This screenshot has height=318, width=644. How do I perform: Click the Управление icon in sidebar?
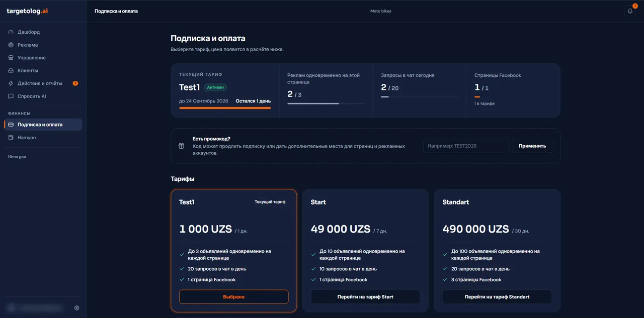click(x=11, y=58)
